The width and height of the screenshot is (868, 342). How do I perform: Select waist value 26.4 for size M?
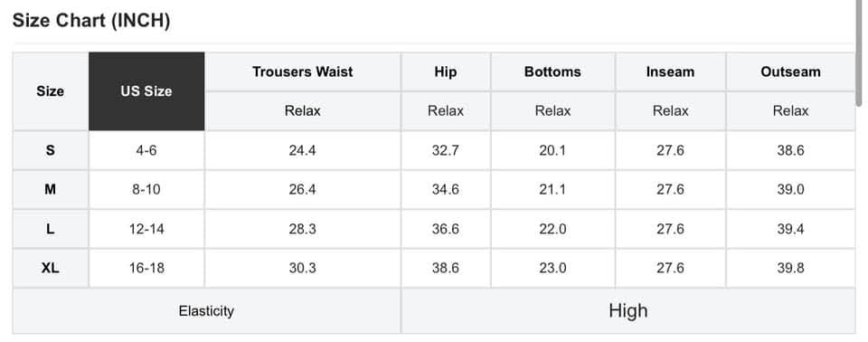[303, 190]
